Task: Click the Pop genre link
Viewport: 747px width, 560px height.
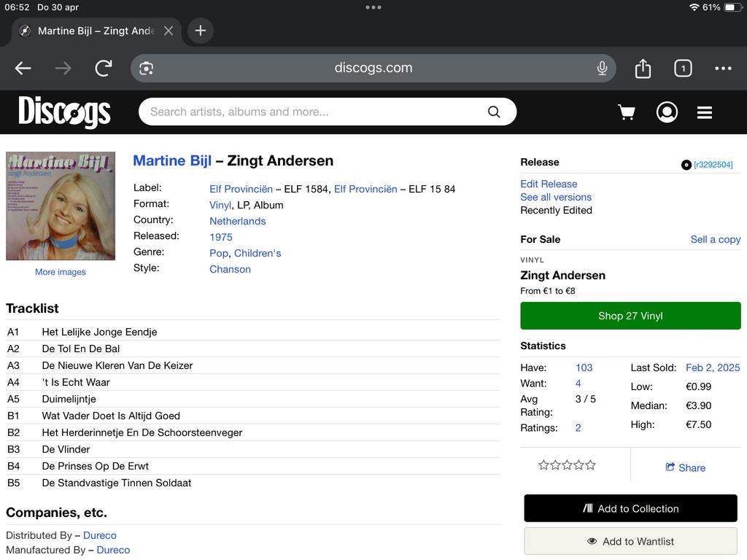Action: [x=219, y=253]
